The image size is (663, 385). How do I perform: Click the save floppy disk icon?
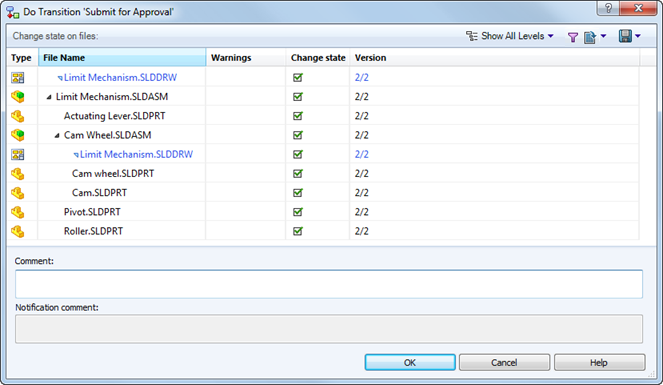click(x=625, y=36)
